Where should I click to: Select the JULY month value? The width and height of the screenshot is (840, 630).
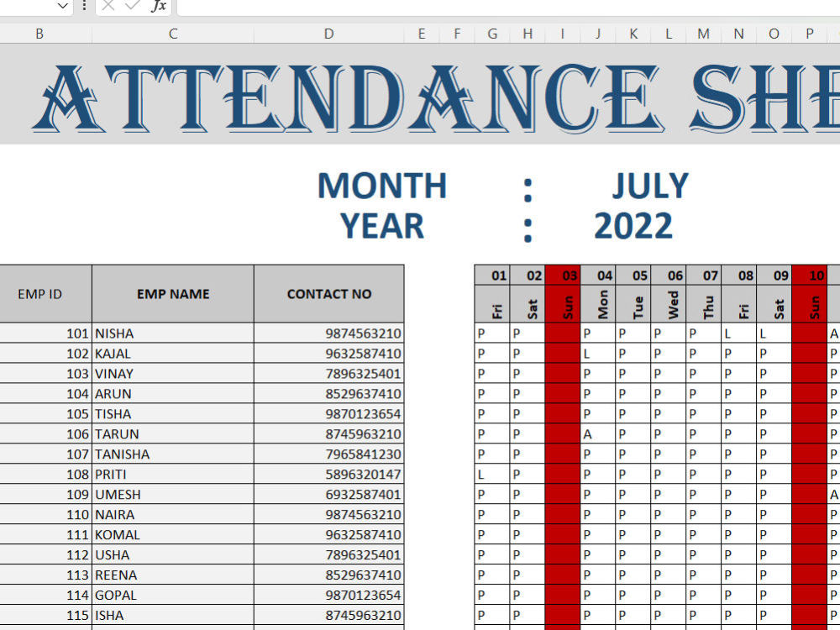click(650, 186)
